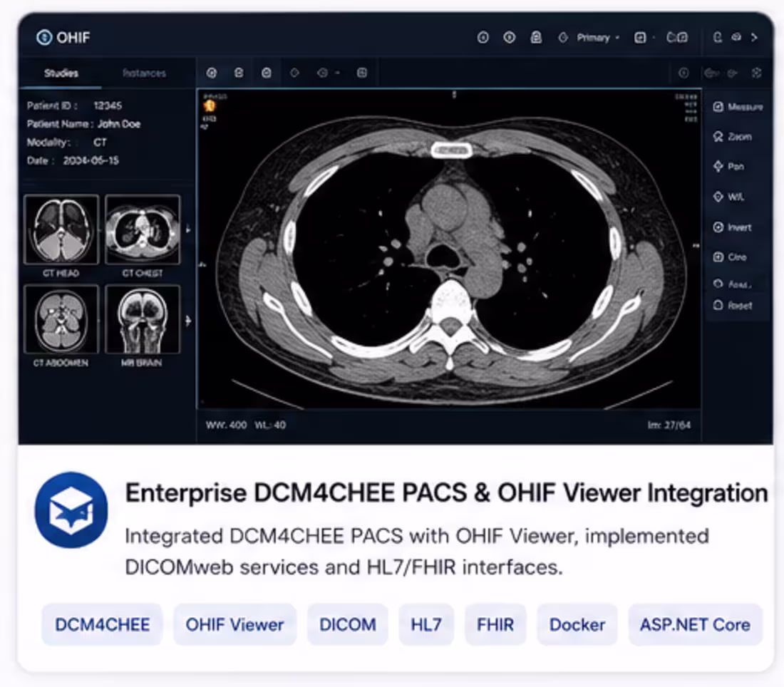Click the OHIF logo icon

coord(44,38)
